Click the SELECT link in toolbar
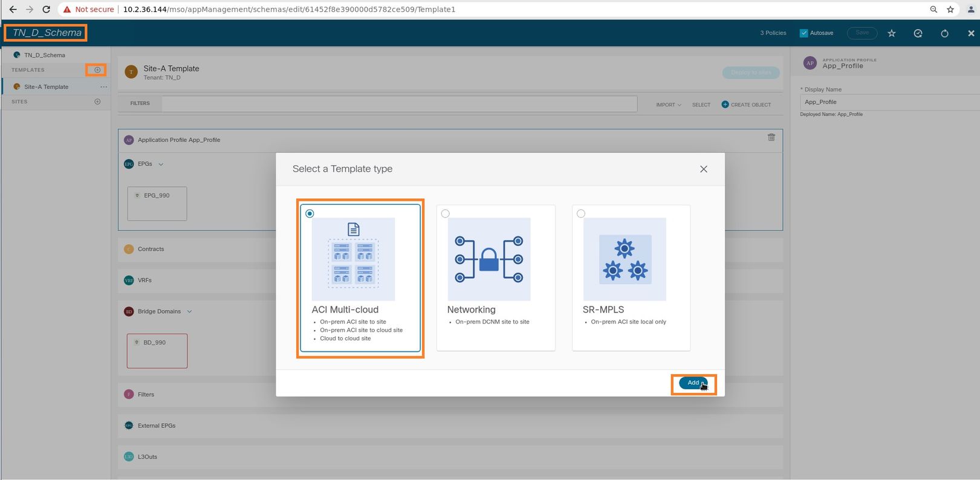This screenshot has width=980, height=480. 701,105
